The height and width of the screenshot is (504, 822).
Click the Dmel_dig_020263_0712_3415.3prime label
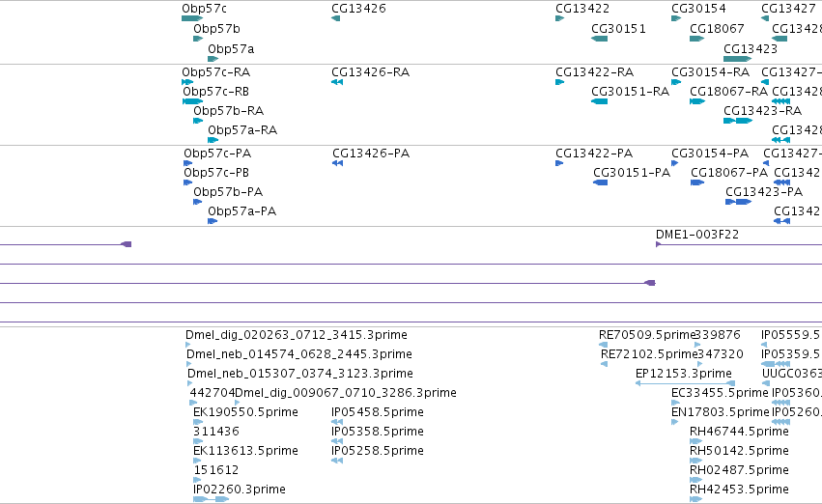(297, 335)
